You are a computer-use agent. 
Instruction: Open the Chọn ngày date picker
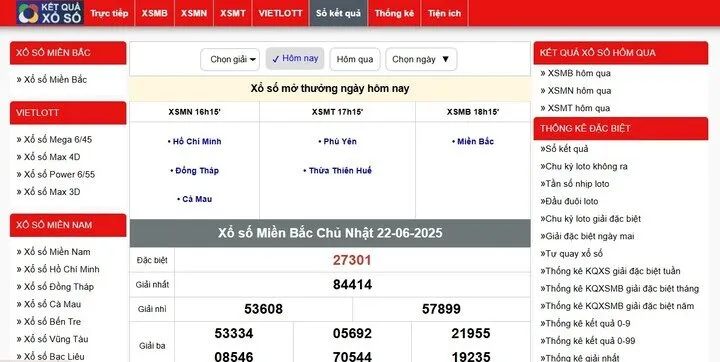[x=421, y=59]
